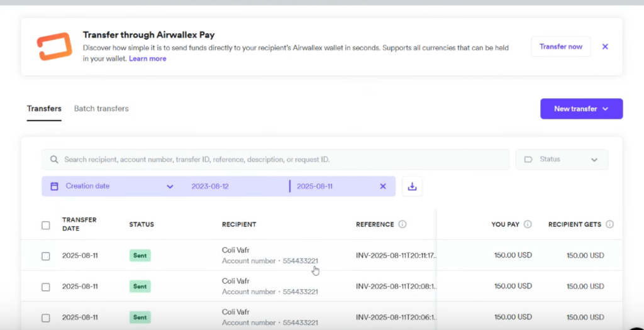Image resolution: width=644 pixels, height=330 pixels.
Task: Click the Status dropdown chevron arrow
Action: [594, 160]
